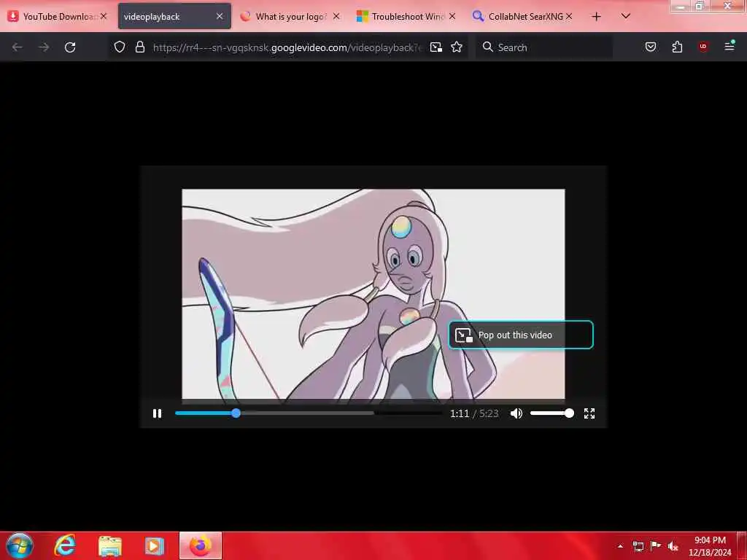View site security padlock info

[x=140, y=47]
